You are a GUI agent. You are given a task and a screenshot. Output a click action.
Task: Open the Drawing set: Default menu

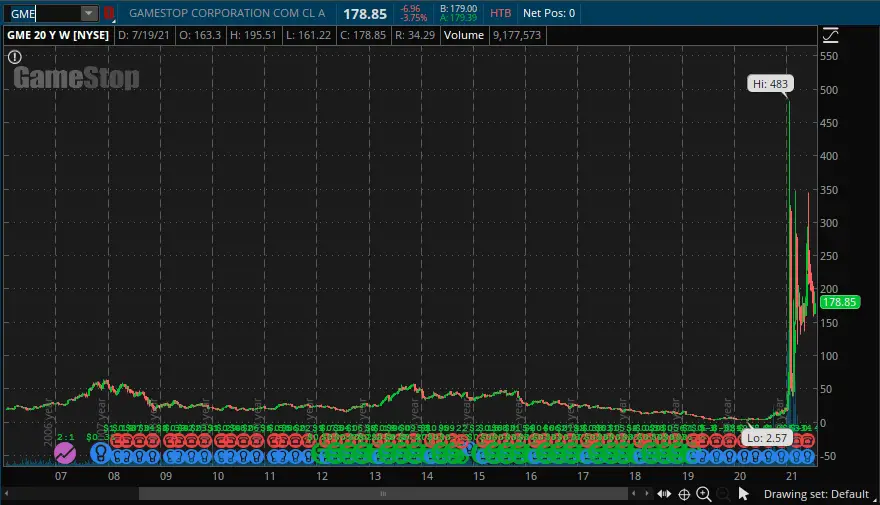click(x=817, y=494)
